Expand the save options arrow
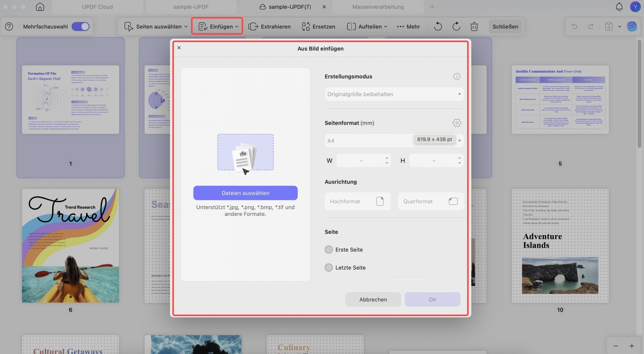Image resolution: width=644 pixels, height=354 pixels. click(x=620, y=26)
